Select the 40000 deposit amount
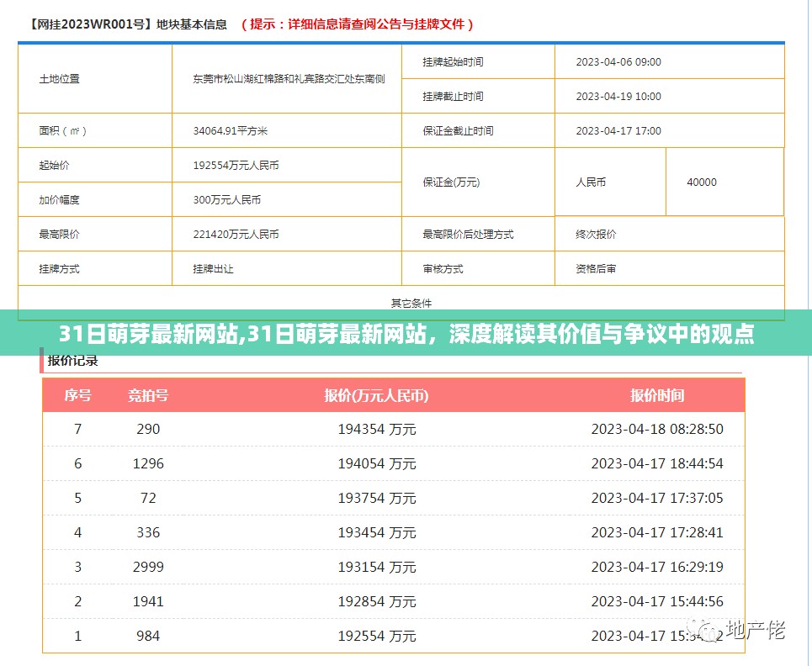This screenshot has height=666, width=812. click(x=701, y=182)
